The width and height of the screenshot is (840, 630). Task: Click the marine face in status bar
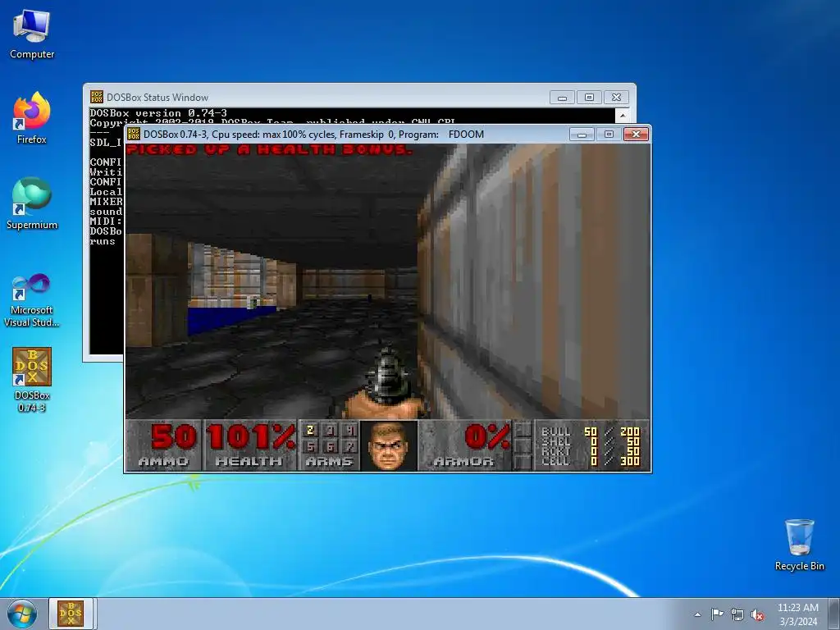(389, 445)
